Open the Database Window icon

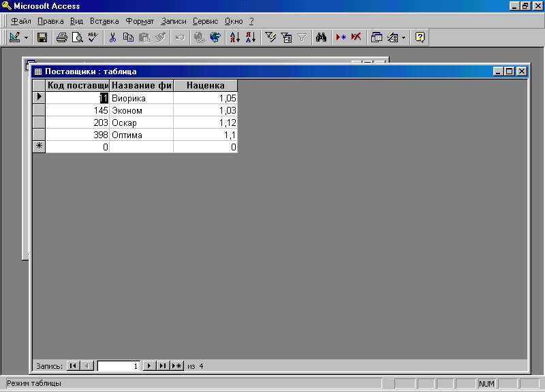coord(377,37)
